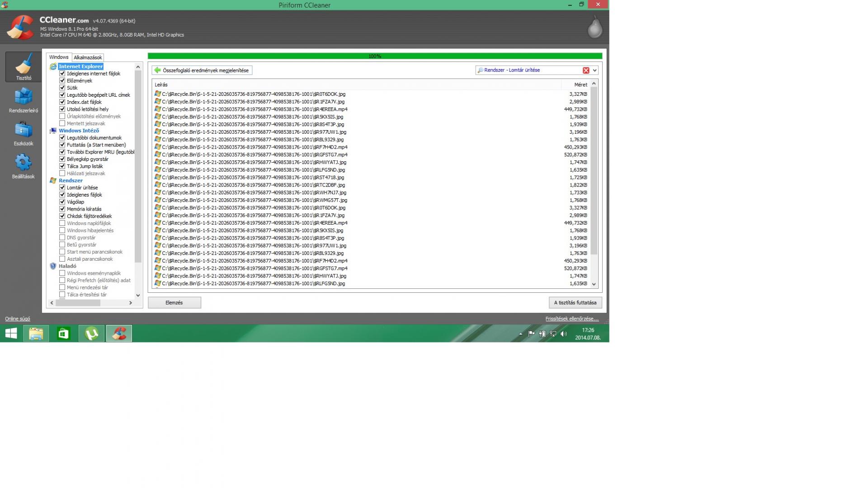
Task: Open the Rendszerleíró registry section
Action: point(23,100)
